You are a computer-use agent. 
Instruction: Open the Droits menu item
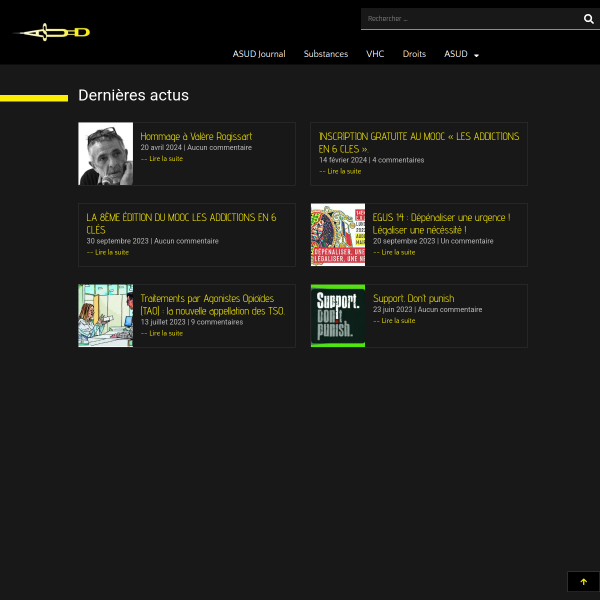click(414, 54)
